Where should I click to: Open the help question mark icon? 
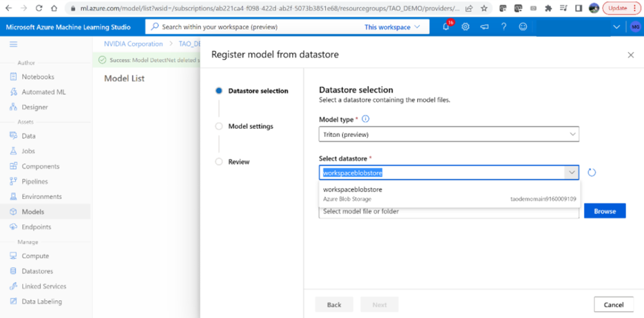503,27
